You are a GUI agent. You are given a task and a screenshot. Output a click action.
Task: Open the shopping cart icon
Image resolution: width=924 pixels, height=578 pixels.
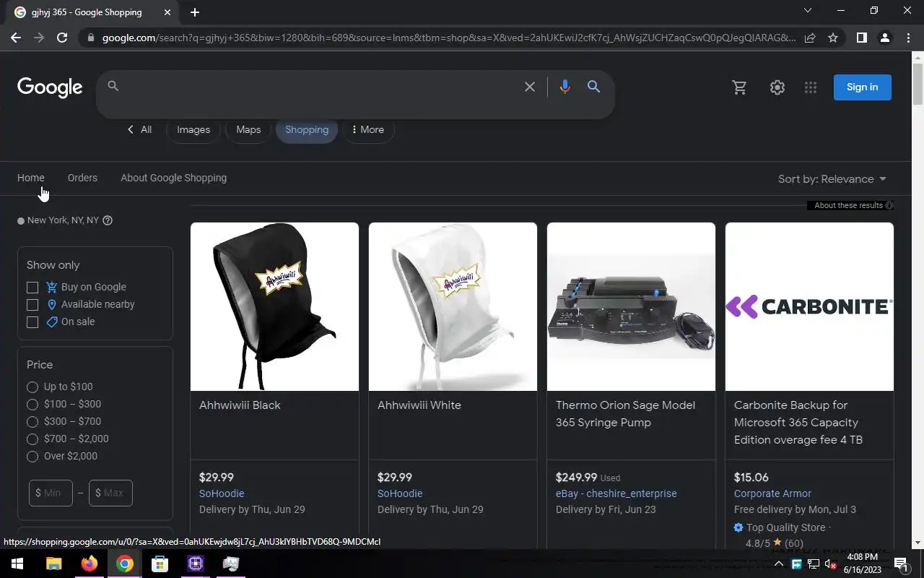[739, 87]
